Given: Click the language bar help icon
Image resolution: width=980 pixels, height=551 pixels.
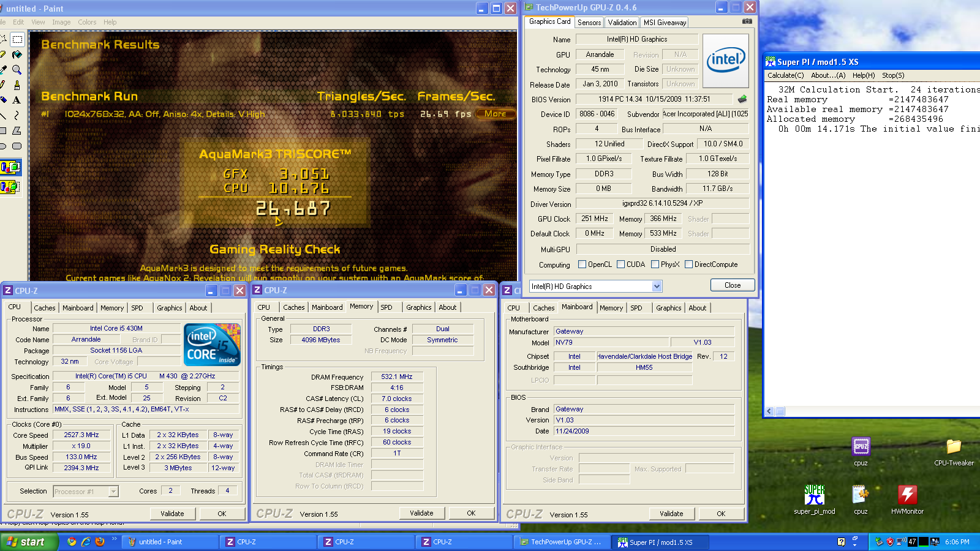Looking at the screenshot, I should coord(841,541).
